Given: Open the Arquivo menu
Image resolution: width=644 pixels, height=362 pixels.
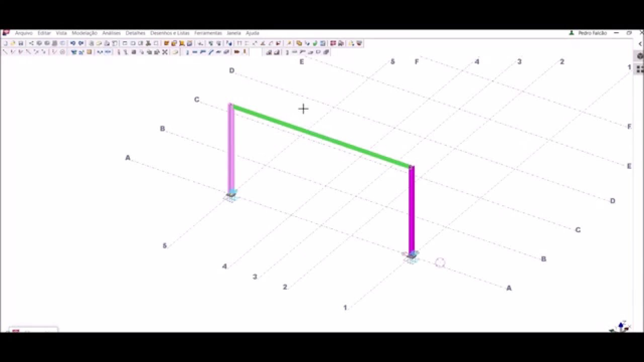Looking at the screenshot, I should coord(24,33).
